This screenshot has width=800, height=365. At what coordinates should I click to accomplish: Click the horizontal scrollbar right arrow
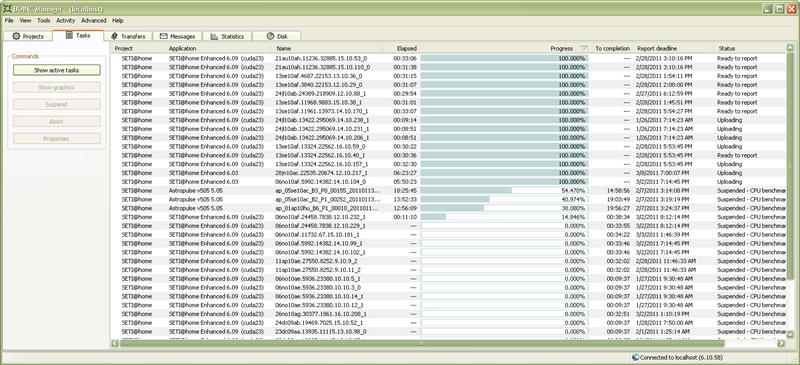point(781,344)
